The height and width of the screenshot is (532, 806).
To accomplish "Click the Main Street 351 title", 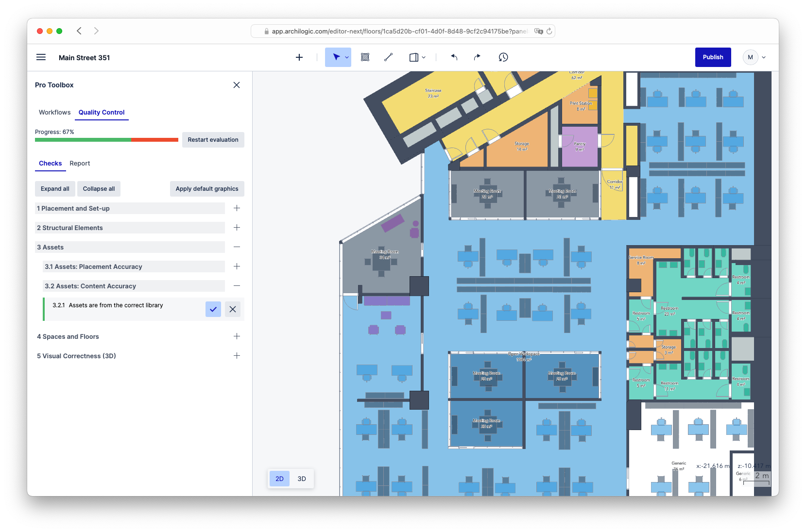I will point(85,58).
